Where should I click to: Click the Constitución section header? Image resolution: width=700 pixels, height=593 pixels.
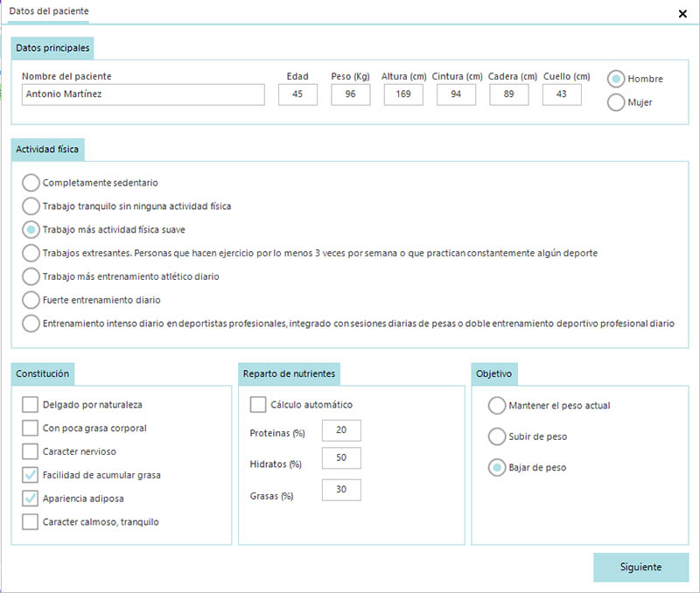(x=42, y=374)
